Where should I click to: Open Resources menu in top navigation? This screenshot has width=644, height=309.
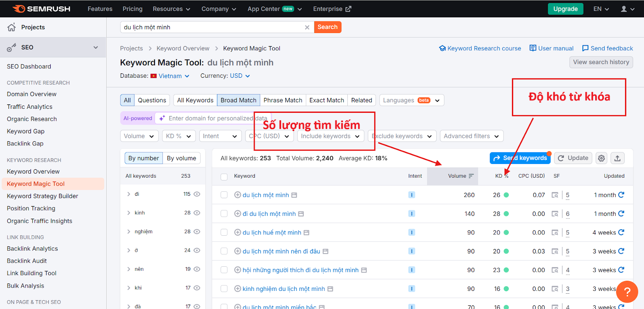coord(171,9)
